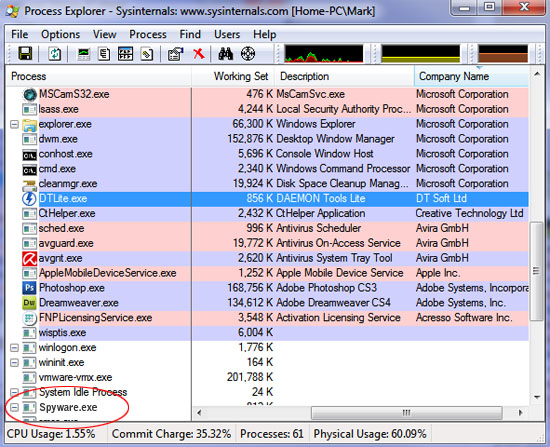Click the vertical scrollbar down arrow
The image size is (550, 447).
tap(537, 397)
